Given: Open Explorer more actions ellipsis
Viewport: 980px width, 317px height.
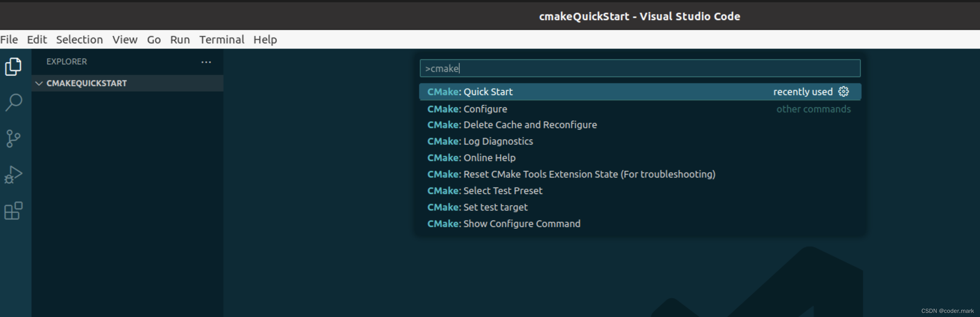Looking at the screenshot, I should point(206,62).
